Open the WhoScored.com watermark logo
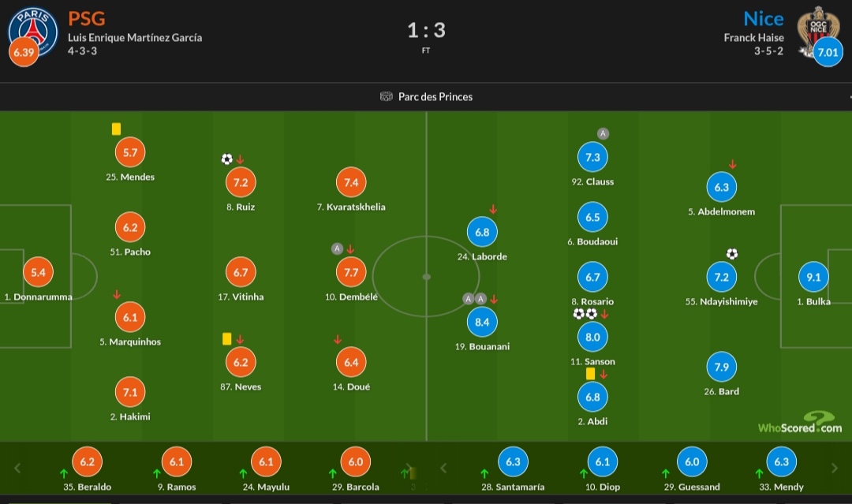The height and width of the screenshot is (504, 852). point(800,423)
